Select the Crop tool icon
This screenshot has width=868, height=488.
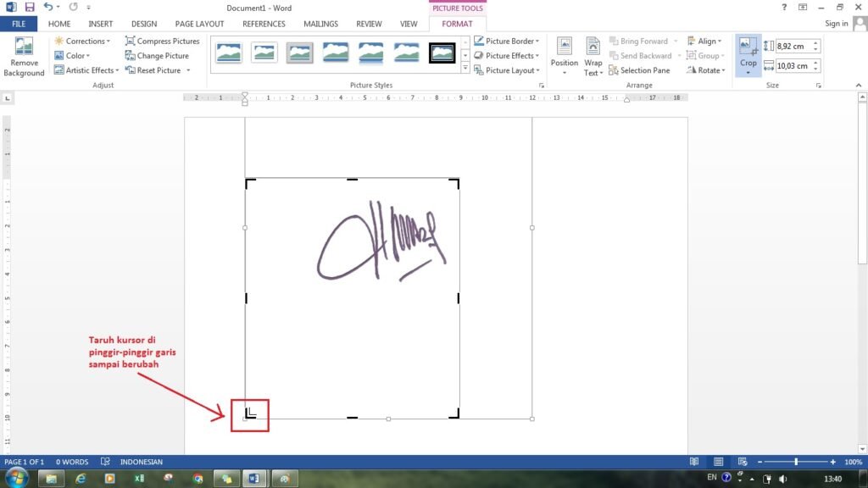(x=748, y=47)
